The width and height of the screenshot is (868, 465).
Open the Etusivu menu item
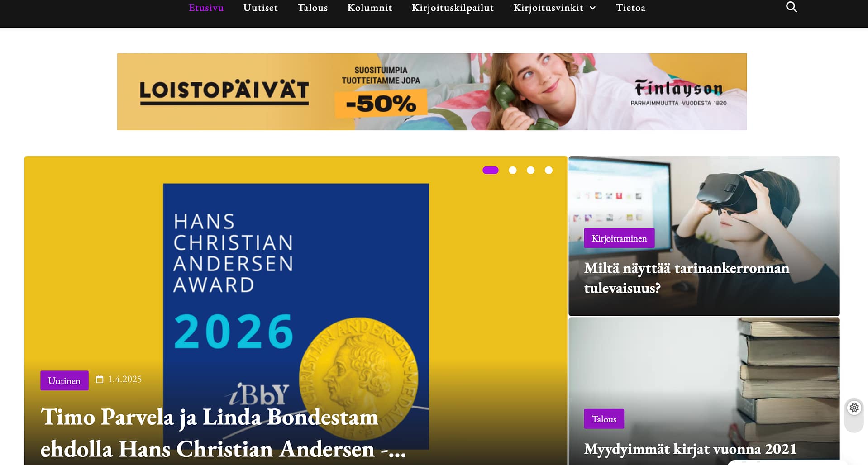pyautogui.click(x=206, y=8)
